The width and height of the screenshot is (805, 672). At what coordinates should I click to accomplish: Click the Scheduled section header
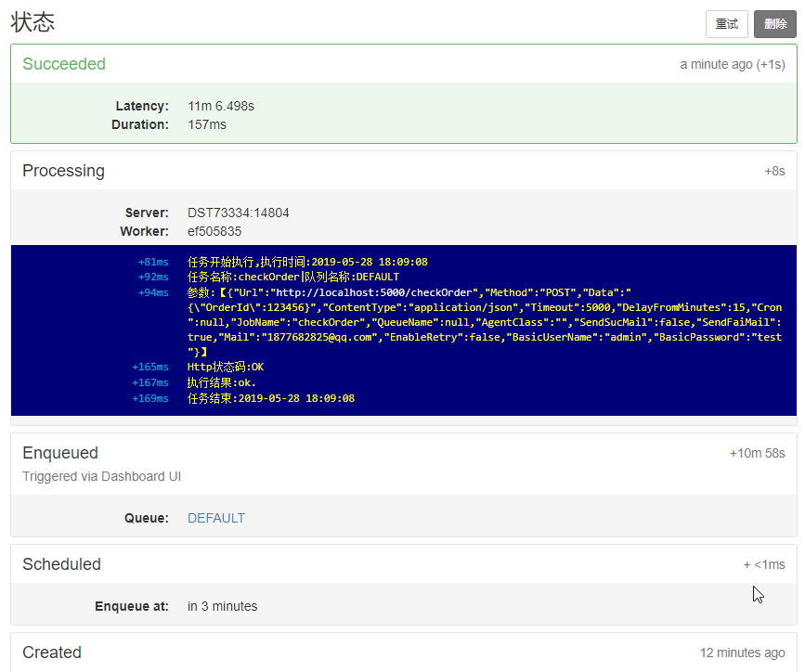pos(60,564)
